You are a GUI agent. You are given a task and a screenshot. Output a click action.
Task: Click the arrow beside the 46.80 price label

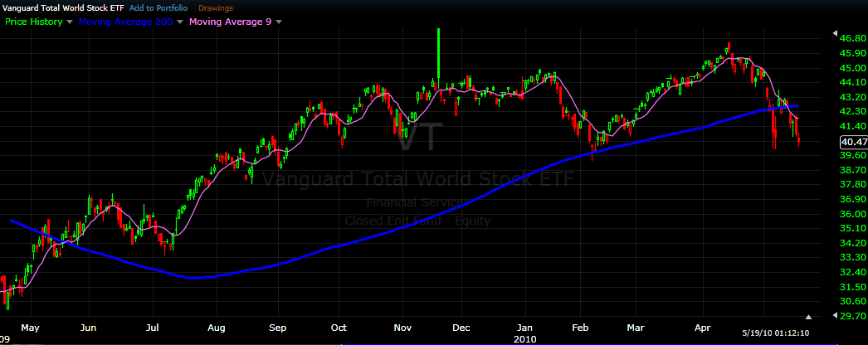point(835,34)
